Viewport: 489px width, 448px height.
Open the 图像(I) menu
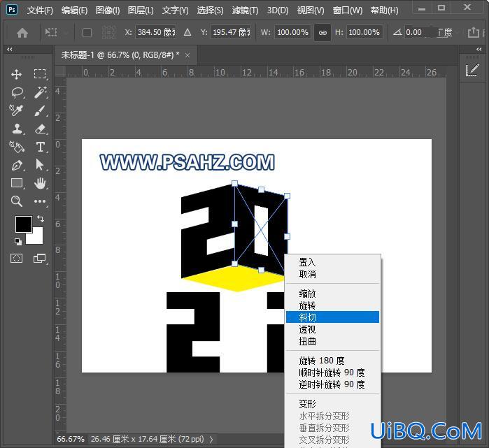(108, 10)
